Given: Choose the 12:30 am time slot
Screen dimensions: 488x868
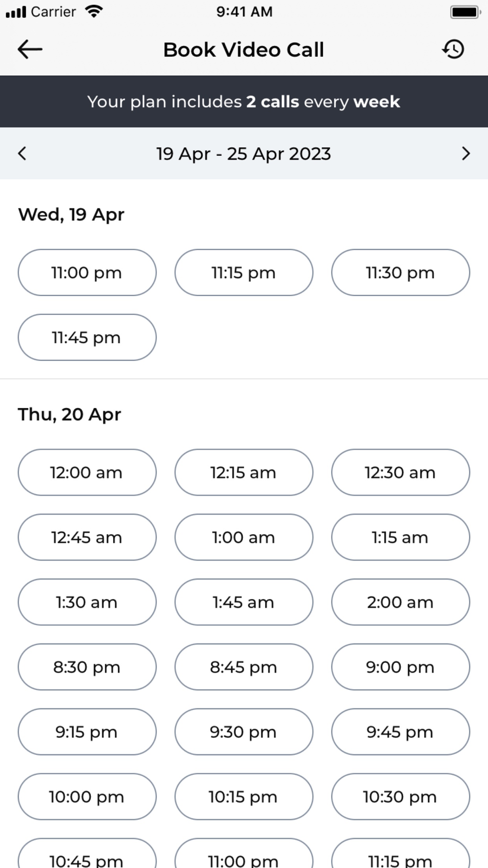Looking at the screenshot, I should coord(401,473).
